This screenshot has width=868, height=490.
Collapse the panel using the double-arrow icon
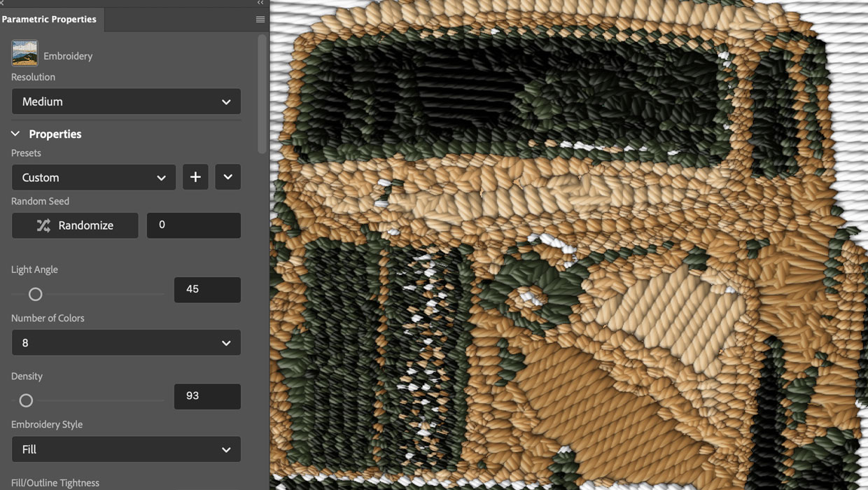(x=260, y=3)
